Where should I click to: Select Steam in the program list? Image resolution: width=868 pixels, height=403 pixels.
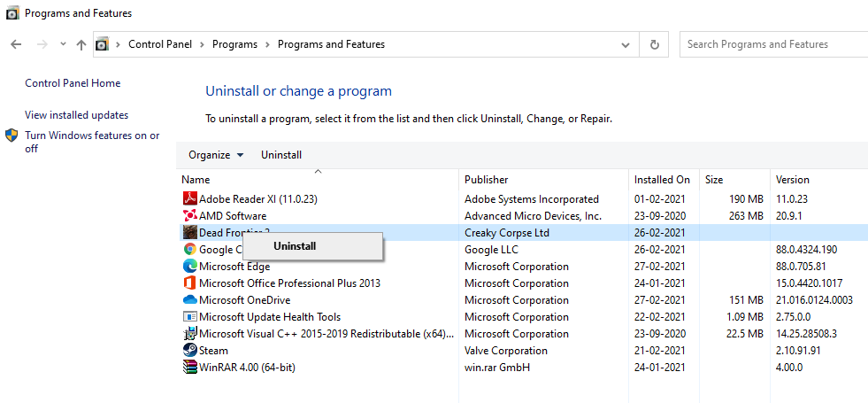213,351
